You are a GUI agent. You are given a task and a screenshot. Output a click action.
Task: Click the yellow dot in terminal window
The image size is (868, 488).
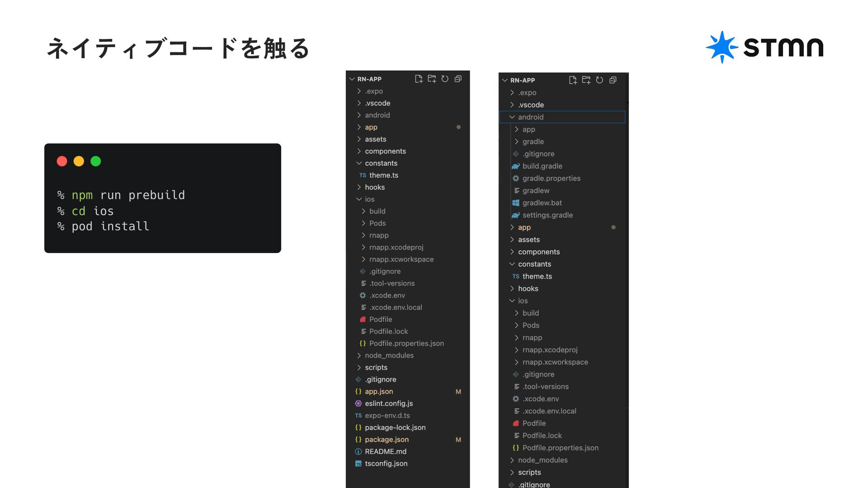[79, 161]
